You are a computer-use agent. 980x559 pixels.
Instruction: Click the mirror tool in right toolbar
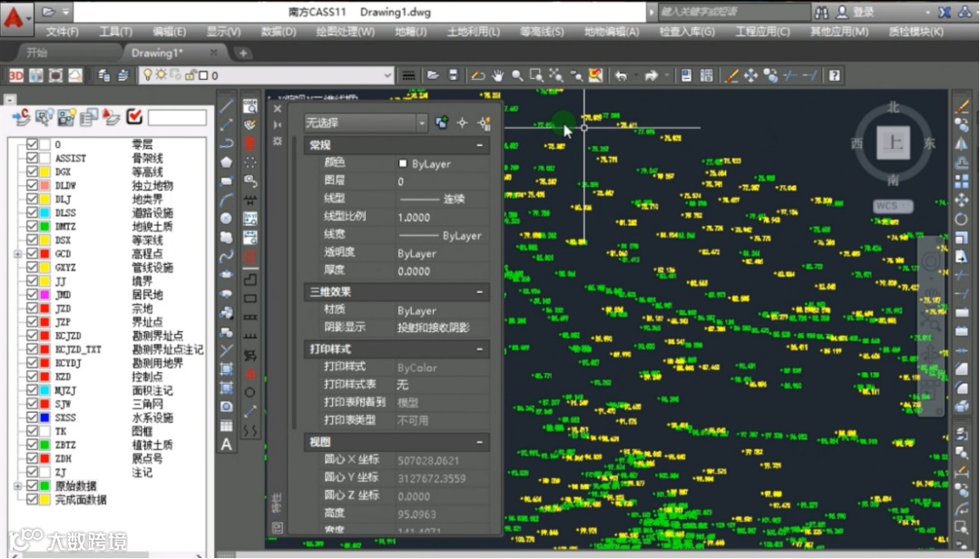(x=961, y=143)
